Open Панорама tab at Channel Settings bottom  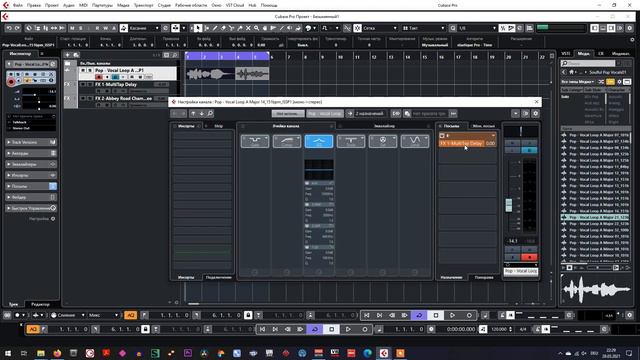click(484, 277)
